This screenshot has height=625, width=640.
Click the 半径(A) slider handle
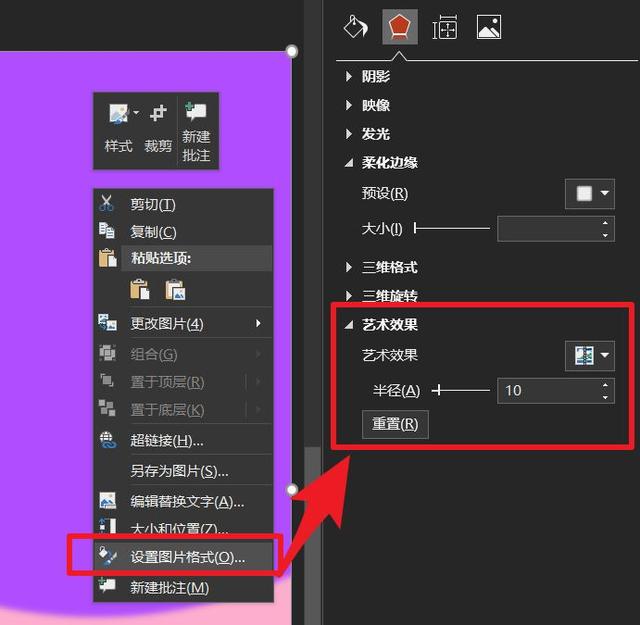[x=438, y=390]
